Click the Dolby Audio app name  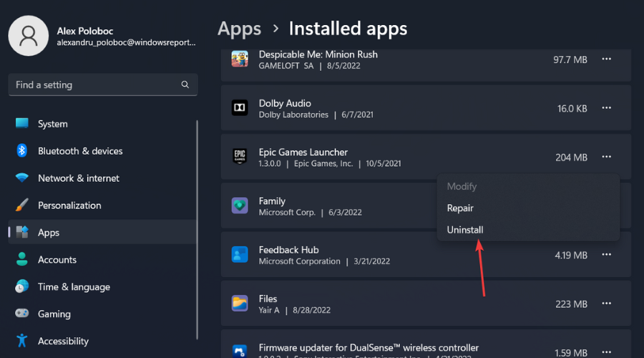point(285,103)
